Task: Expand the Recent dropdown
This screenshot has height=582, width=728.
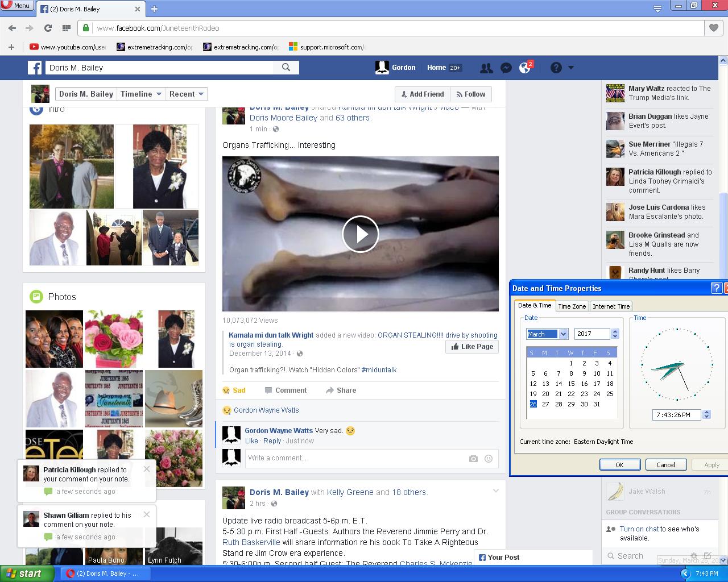Action: (x=187, y=94)
